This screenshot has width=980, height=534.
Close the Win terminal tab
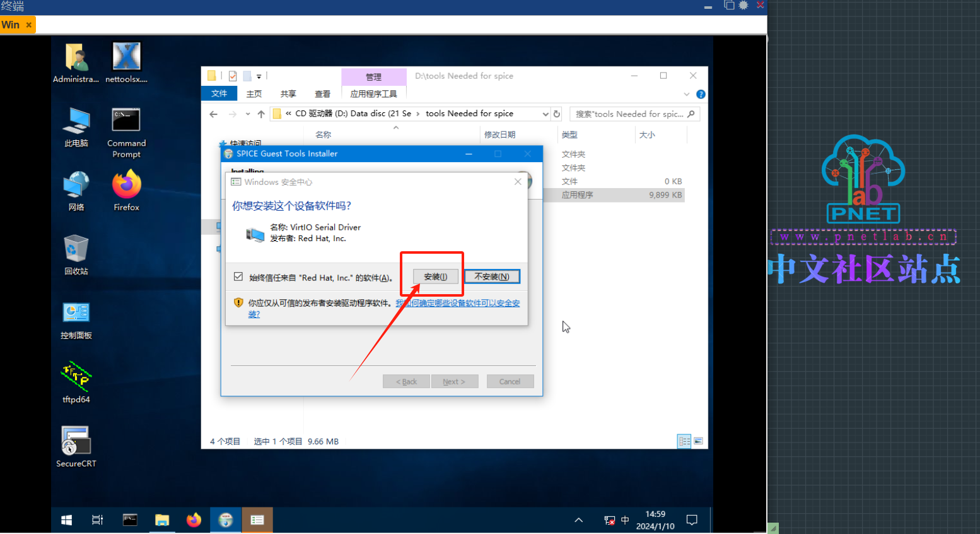click(x=29, y=25)
